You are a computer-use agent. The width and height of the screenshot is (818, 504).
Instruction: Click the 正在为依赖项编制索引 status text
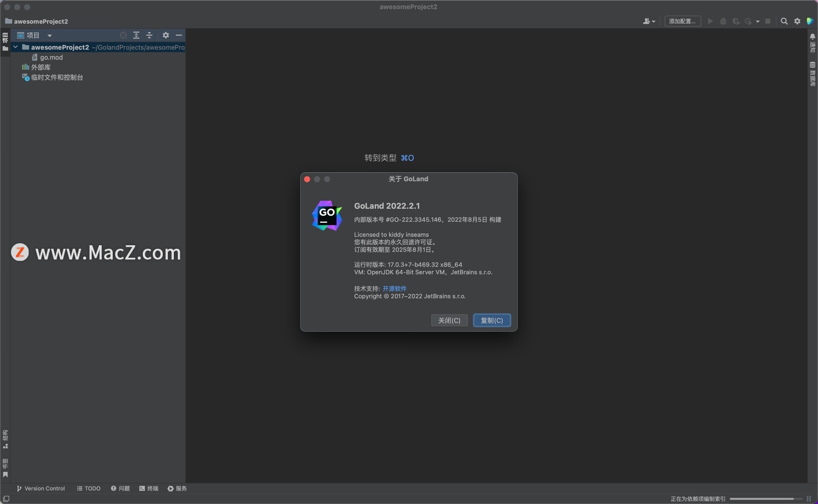(698, 498)
